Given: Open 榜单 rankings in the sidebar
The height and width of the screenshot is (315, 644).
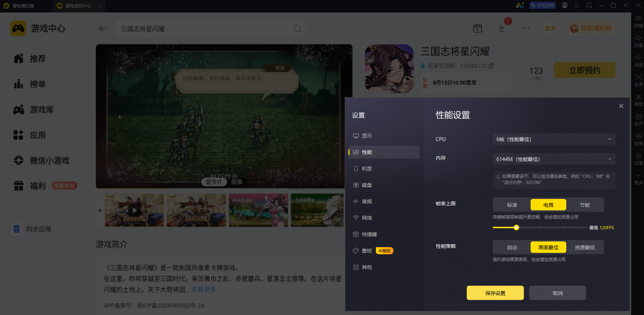Looking at the screenshot, I should (30, 84).
